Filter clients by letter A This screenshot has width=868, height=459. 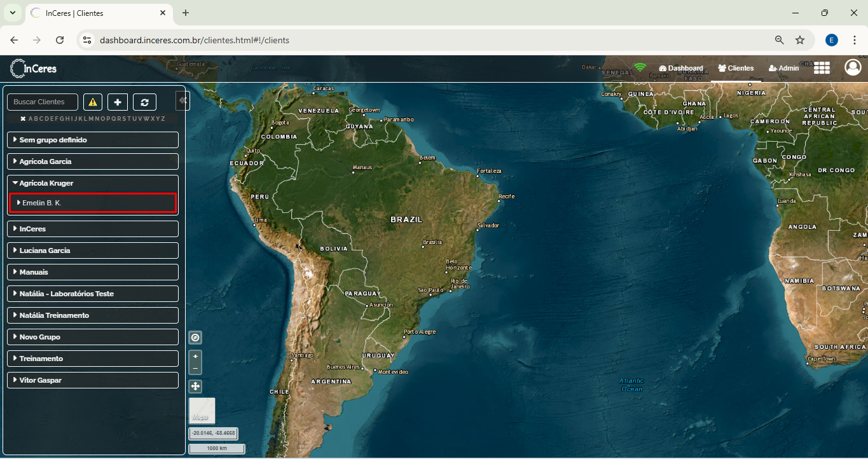[x=31, y=119]
